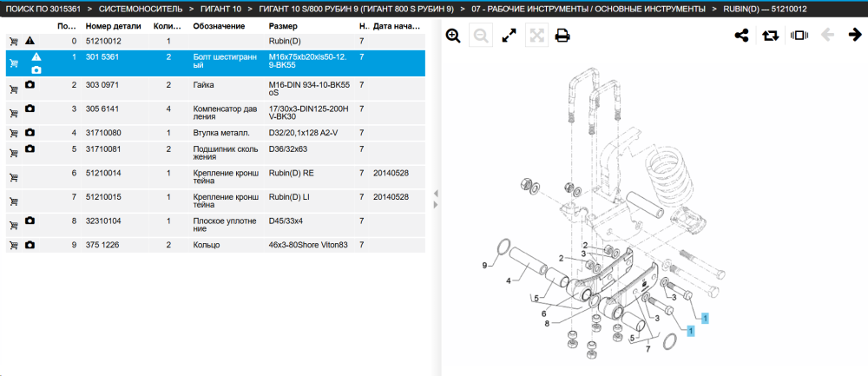Add part 375 1226 Кольцо to the cart
Viewport: 868px width, 376px height.
coord(14,245)
